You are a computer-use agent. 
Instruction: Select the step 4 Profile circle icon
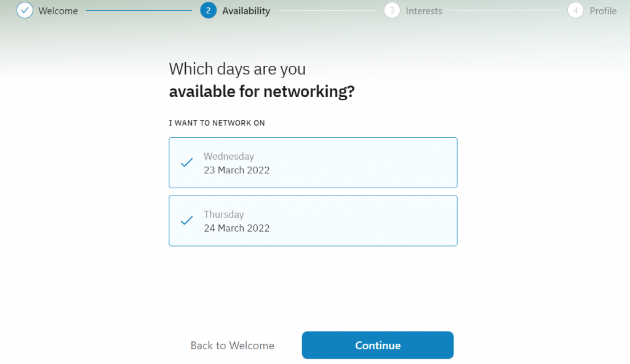[575, 10]
